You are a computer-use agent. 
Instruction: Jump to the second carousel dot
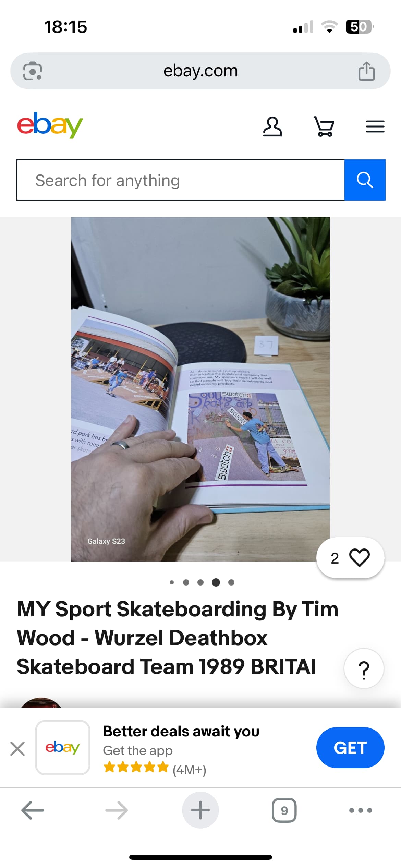pyautogui.click(x=186, y=582)
